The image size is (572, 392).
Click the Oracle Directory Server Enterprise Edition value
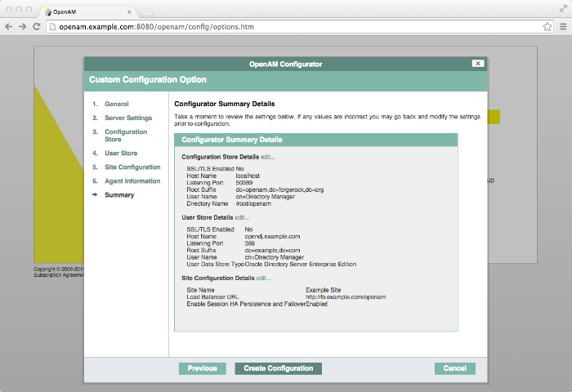pos(301,264)
